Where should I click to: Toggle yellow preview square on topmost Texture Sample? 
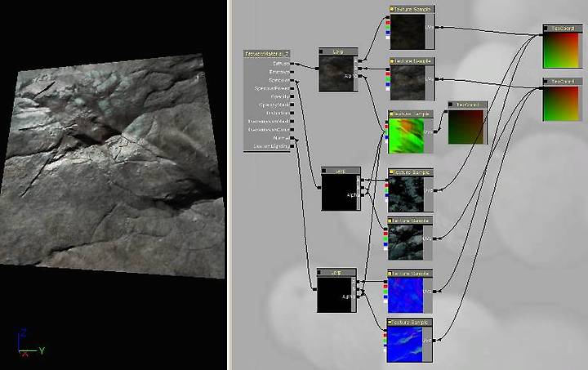pyautogui.click(x=392, y=9)
